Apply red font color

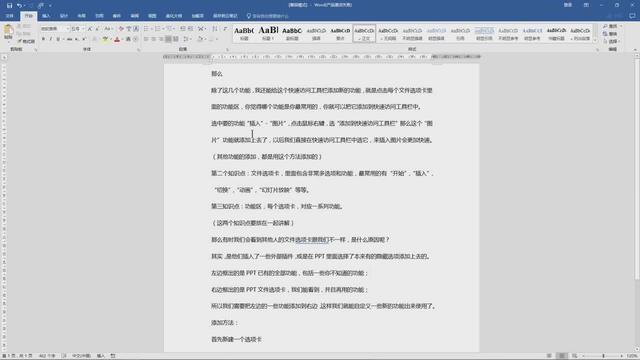click(117, 39)
